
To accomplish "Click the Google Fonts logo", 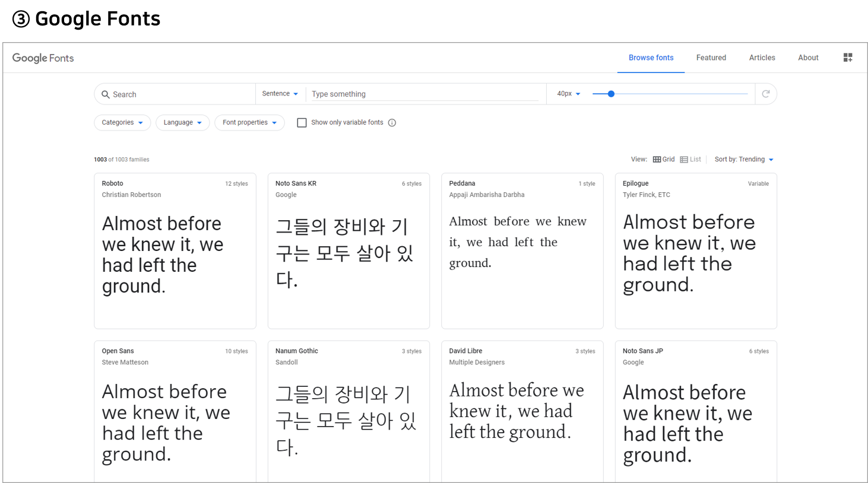I will (43, 58).
